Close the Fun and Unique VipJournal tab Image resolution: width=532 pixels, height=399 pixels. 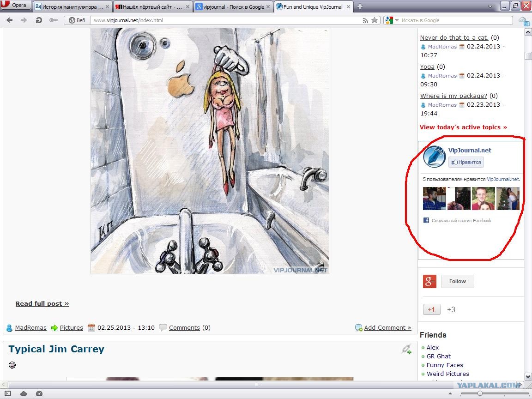click(348, 7)
